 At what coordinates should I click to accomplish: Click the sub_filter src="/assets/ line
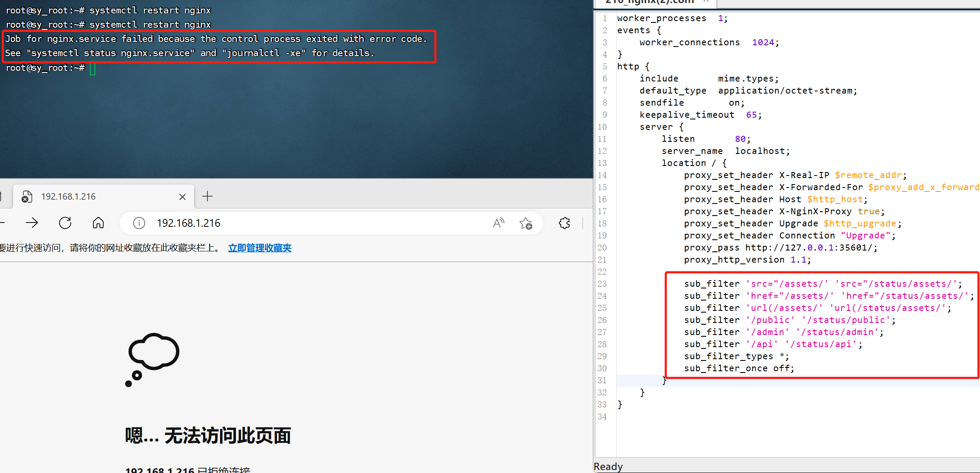point(823,284)
